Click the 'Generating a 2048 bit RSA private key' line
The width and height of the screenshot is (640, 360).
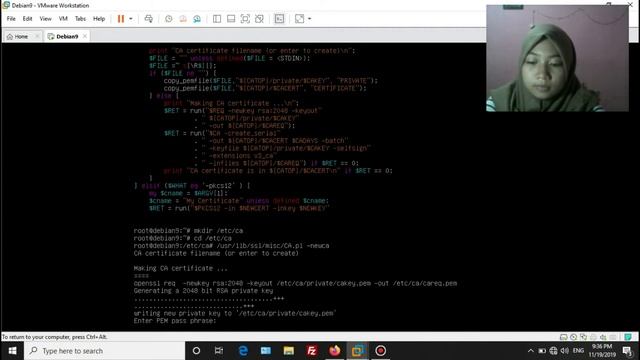(203, 291)
